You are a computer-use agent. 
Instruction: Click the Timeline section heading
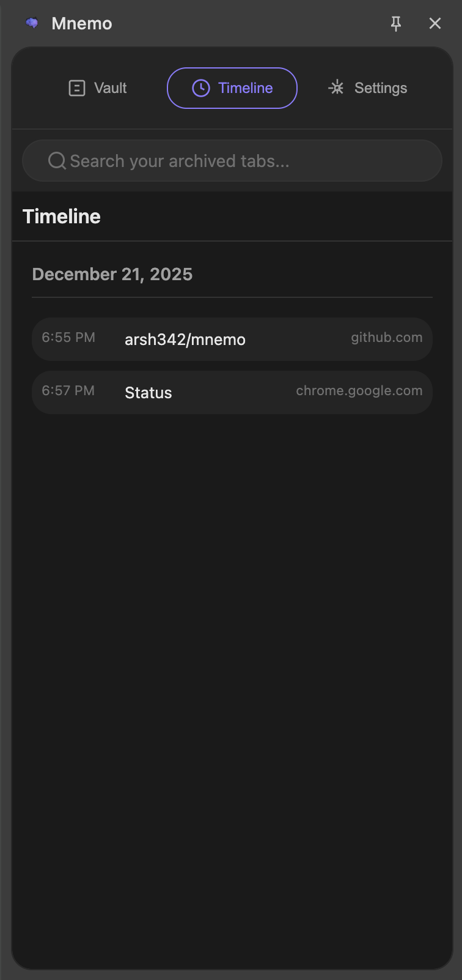tap(61, 216)
